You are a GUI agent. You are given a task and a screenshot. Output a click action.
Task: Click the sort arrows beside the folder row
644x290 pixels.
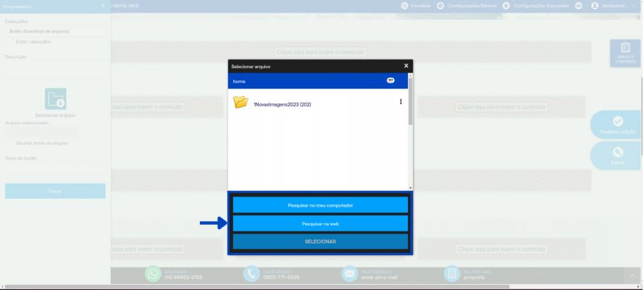(401, 102)
